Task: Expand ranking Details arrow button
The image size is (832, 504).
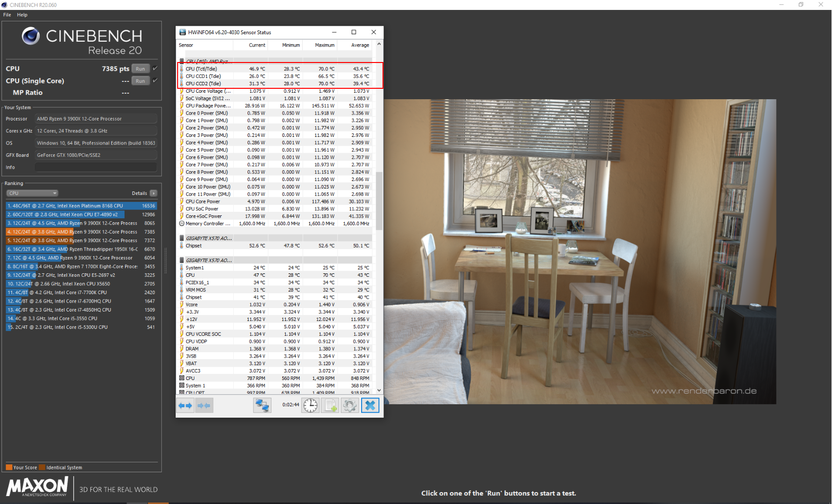Action: (x=153, y=193)
